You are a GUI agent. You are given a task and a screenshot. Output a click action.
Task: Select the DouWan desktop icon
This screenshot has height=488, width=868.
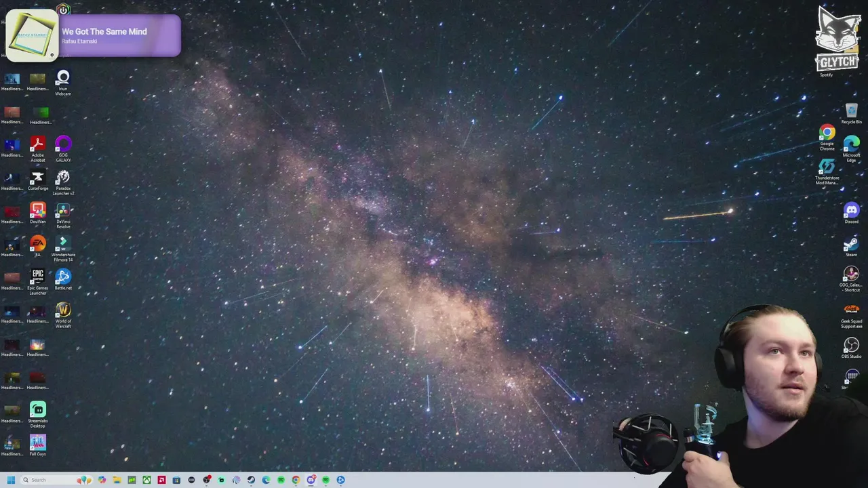click(x=37, y=213)
